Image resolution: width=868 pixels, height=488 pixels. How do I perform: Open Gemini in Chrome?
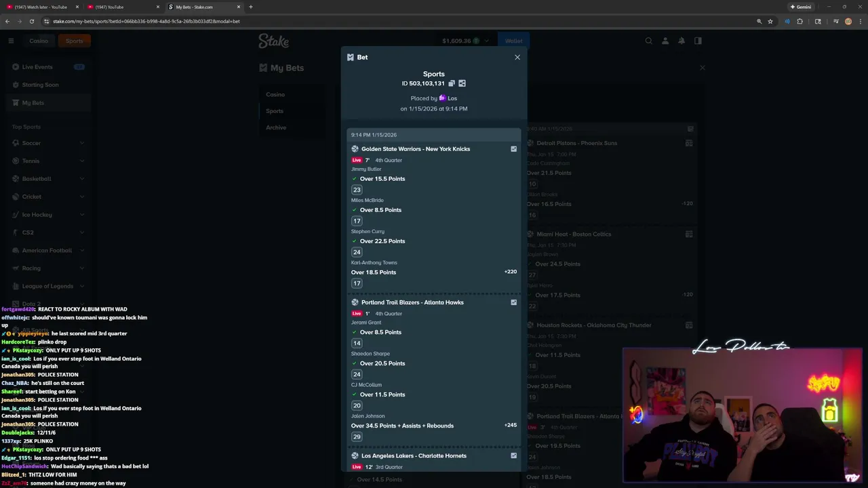801,7
